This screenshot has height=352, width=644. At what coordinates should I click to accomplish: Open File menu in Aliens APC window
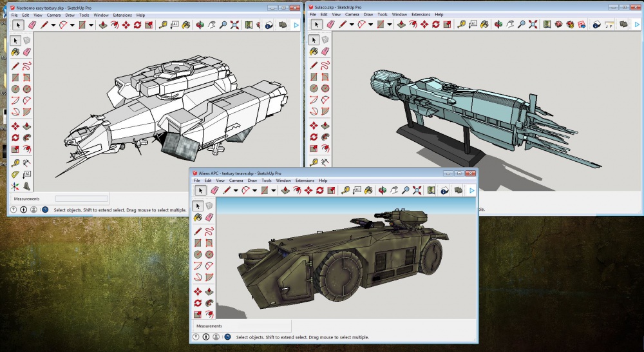(x=196, y=181)
